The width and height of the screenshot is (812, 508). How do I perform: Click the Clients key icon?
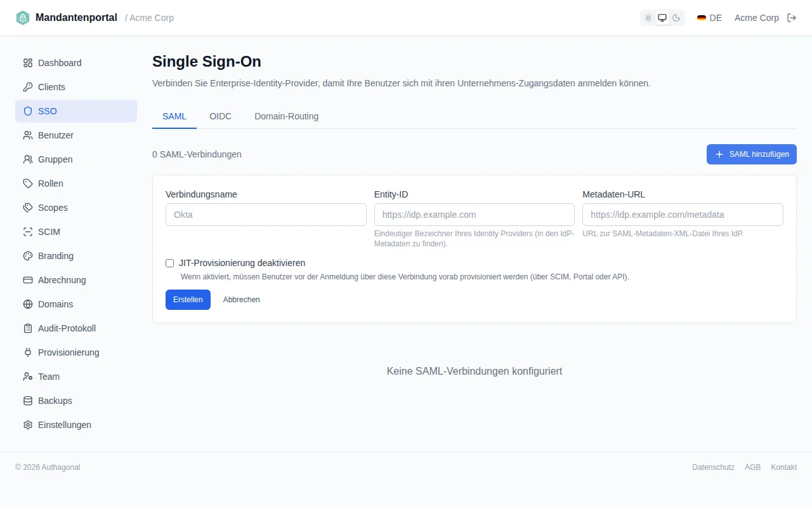pyautogui.click(x=28, y=87)
